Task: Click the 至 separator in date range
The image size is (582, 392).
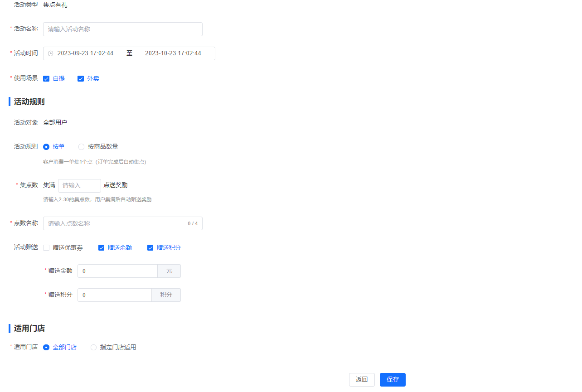Action: [129, 53]
